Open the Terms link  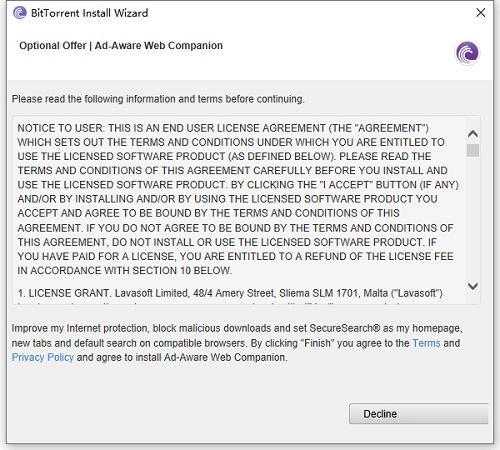click(426, 343)
